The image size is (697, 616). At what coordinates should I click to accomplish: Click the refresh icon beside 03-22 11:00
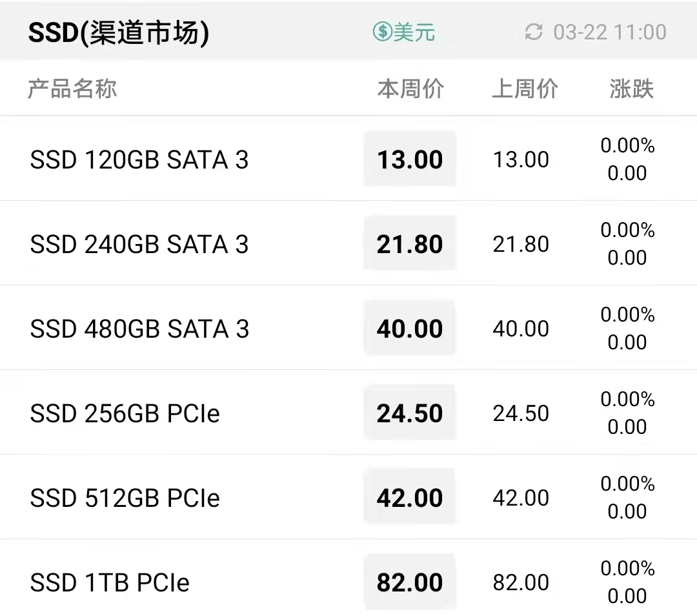534,32
